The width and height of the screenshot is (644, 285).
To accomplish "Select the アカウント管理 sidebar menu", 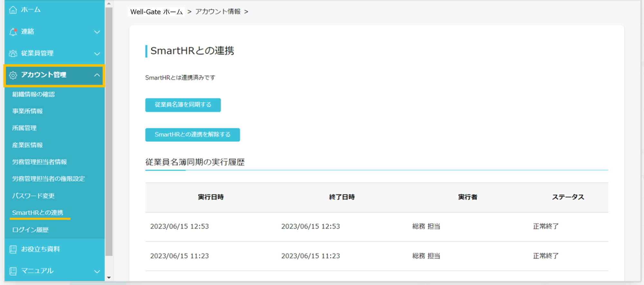I will (54, 76).
